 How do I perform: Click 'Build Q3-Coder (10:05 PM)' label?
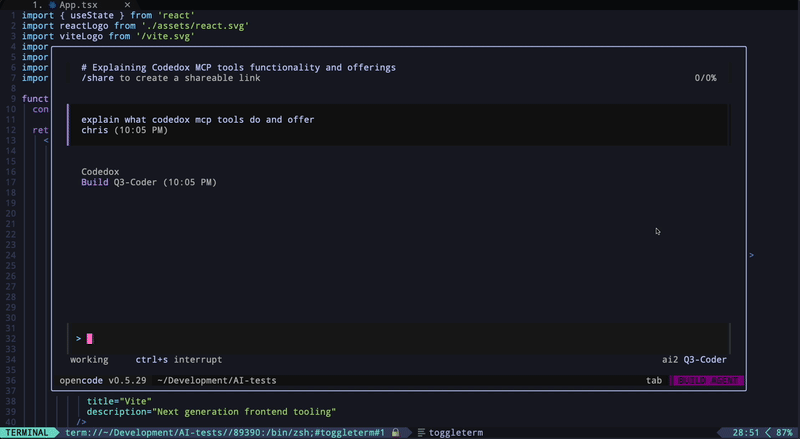(149, 182)
